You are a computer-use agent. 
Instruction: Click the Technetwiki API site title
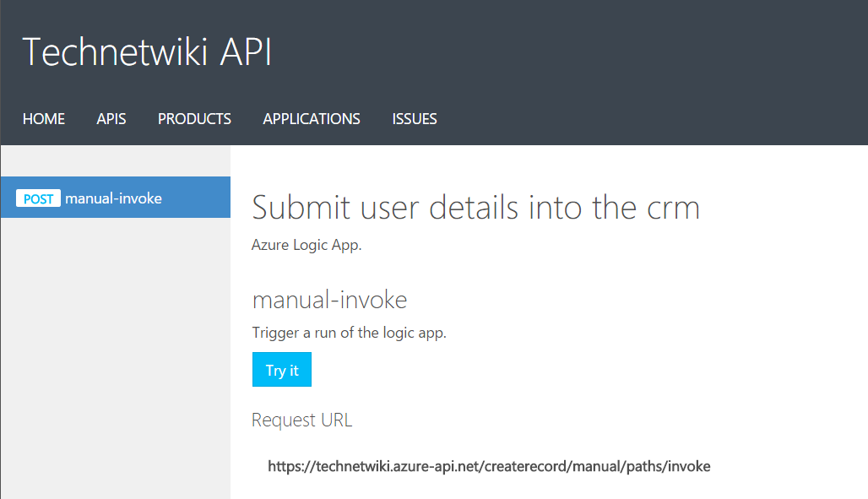(147, 52)
